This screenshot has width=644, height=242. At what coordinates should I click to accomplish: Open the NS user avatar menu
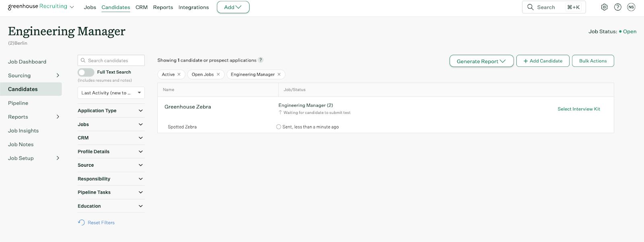(631, 7)
